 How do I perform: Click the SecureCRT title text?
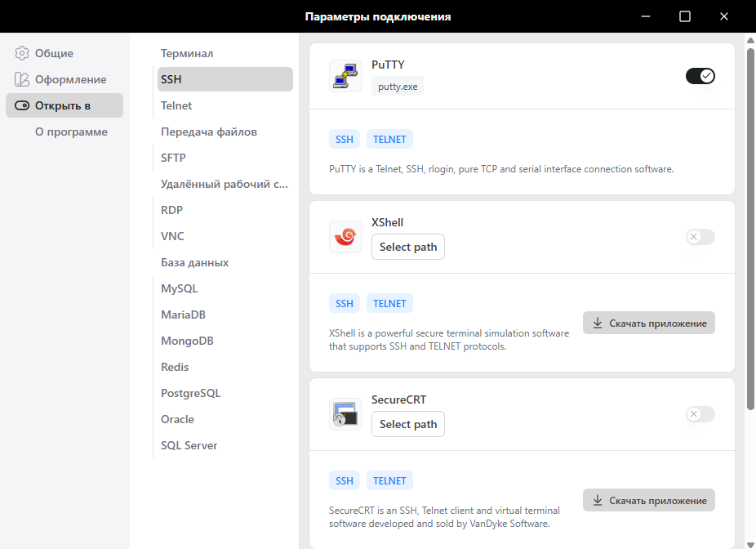point(398,399)
